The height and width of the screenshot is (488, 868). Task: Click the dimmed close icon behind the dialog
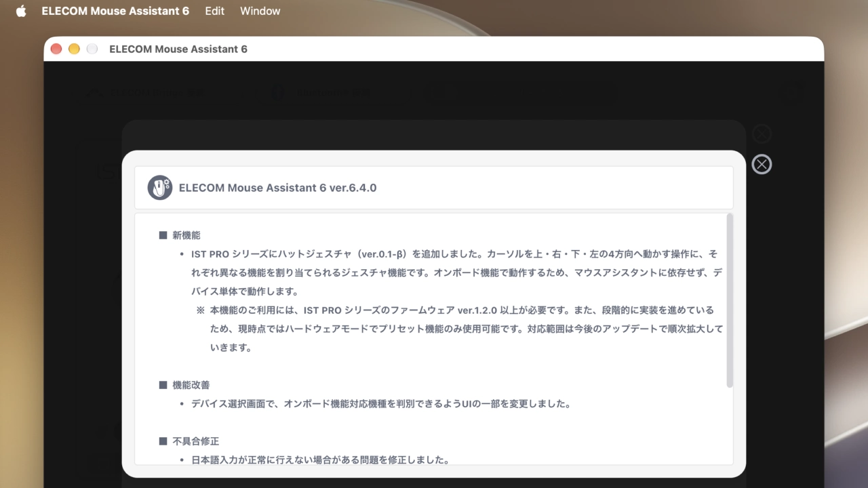point(762,134)
